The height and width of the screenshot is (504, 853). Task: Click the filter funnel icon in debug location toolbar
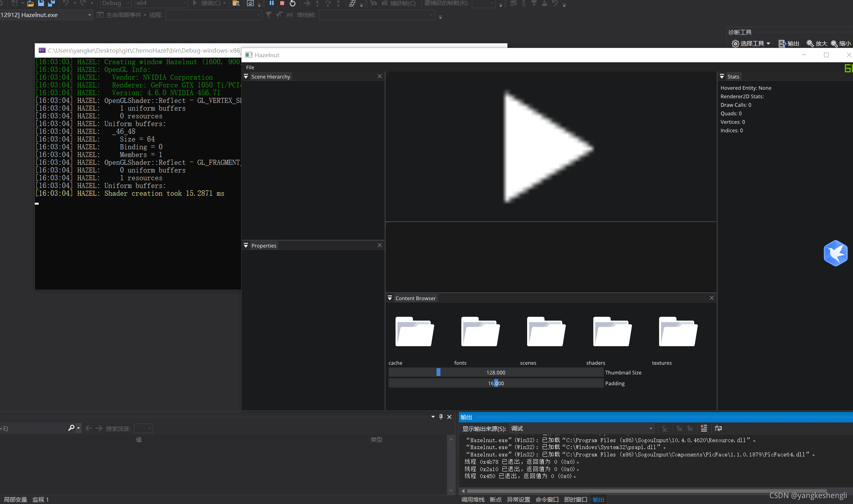[269, 15]
